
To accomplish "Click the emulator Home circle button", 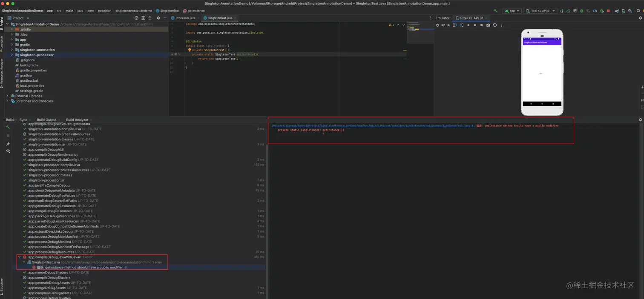I will (475, 25).
